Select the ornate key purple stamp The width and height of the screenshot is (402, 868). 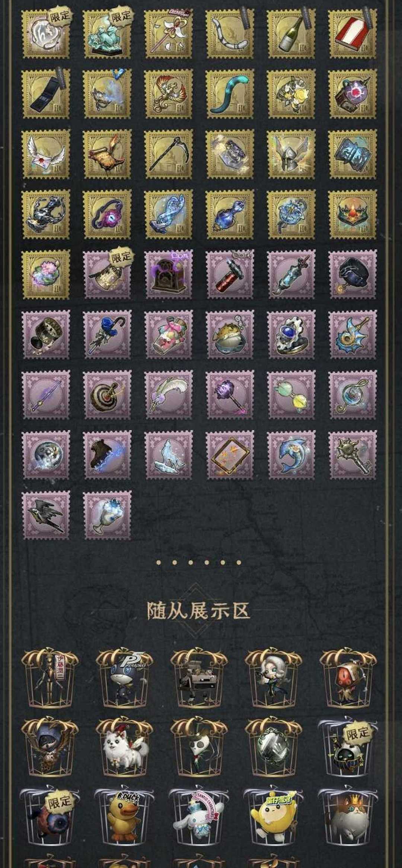point(352,455)
